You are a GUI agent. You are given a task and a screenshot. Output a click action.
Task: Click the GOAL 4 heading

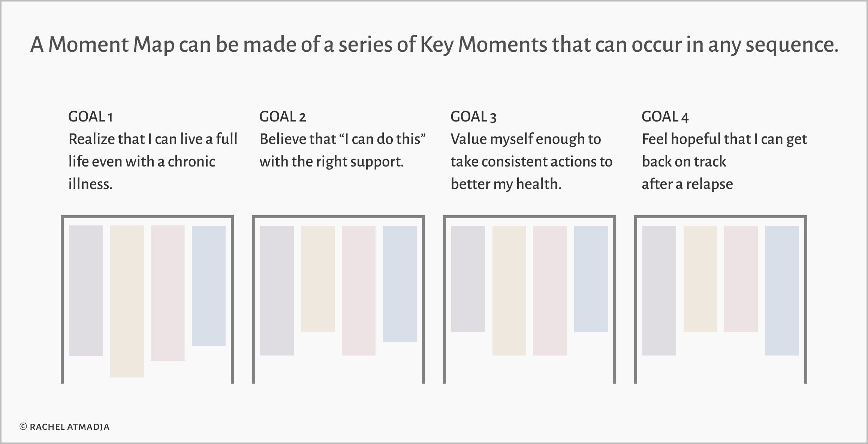click(665, 117)
